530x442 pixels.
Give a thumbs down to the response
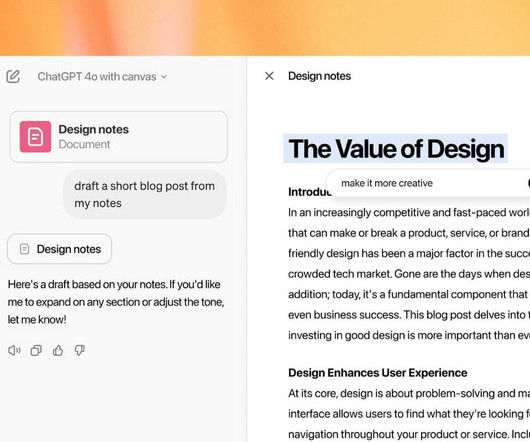pyautogui.click(x=80, y=350)
